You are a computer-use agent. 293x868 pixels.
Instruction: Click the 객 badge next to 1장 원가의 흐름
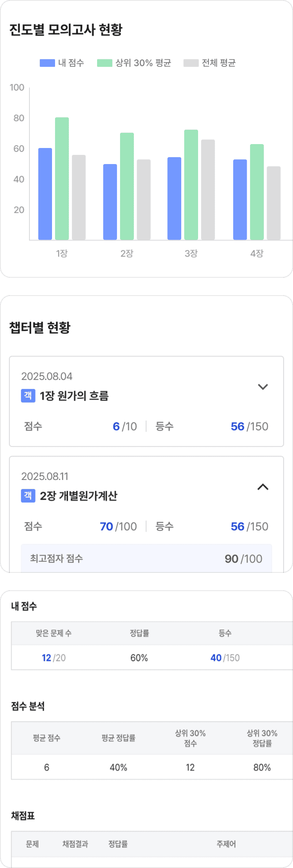tap(28, 395)
